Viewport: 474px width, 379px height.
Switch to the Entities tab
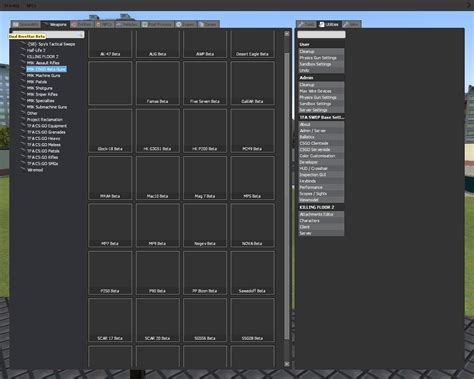(x=82, y=25)
